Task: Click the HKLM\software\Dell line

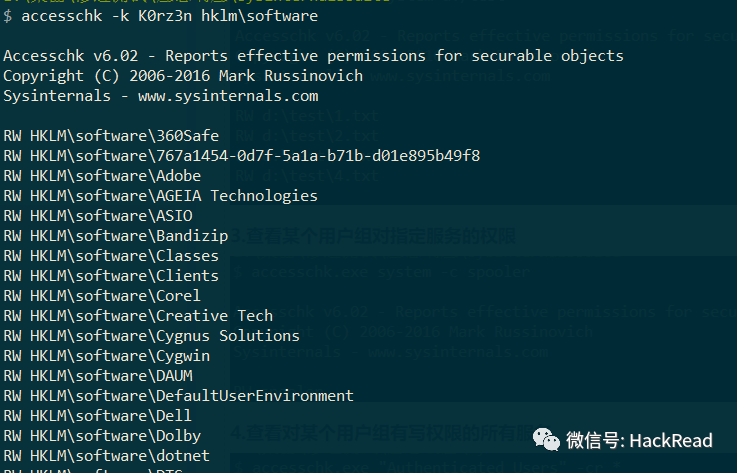Action: (98, 416)
